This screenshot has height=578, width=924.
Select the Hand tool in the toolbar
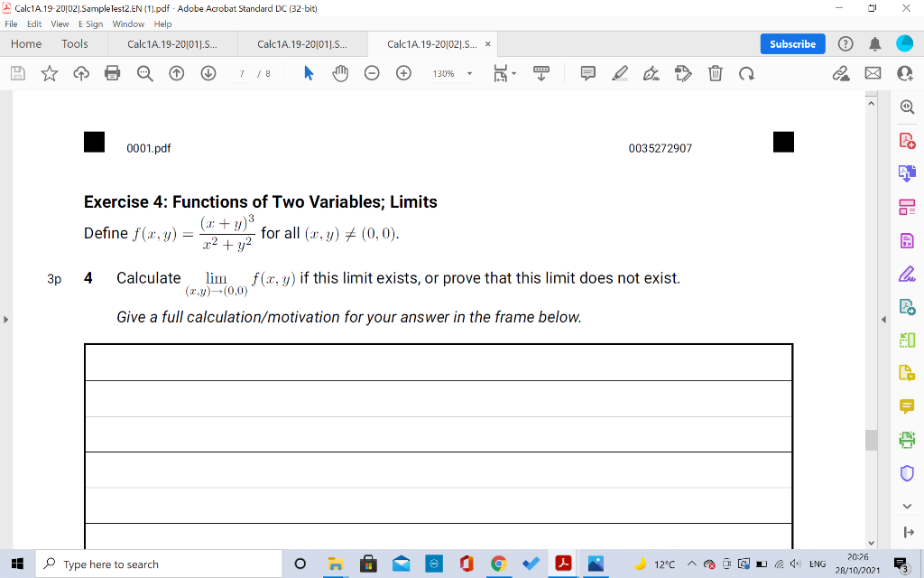pyautogui.click(x=340, y=73)
